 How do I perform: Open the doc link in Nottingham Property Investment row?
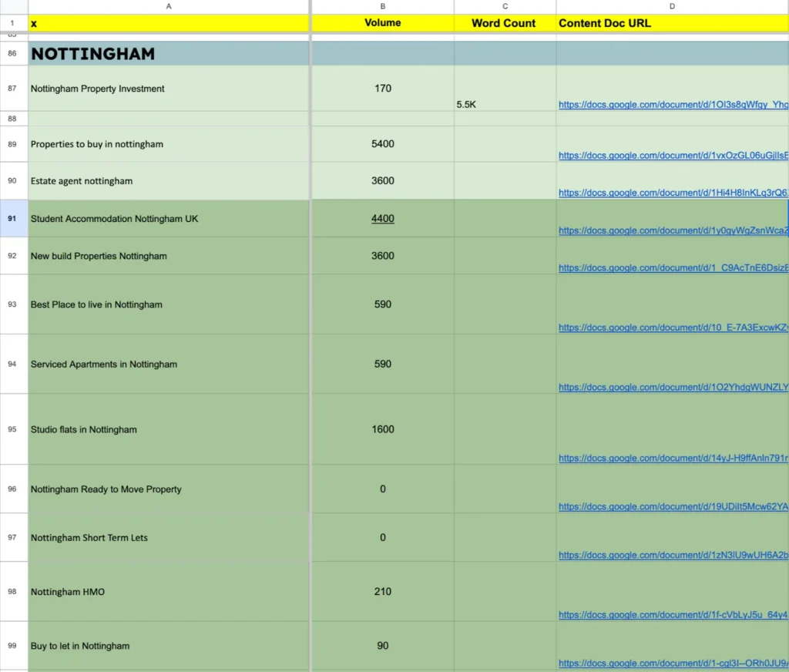(x=673, y=105)
